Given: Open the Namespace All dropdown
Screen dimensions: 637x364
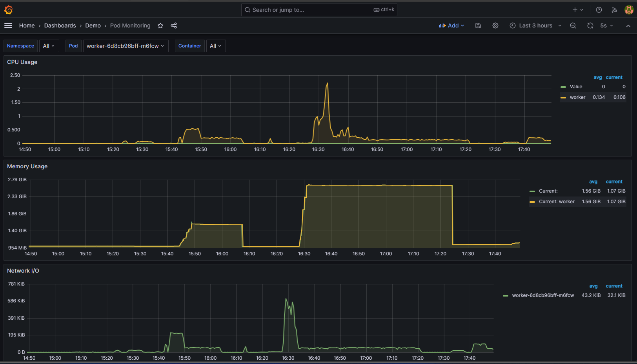Looking at the screenshot, I should 49,46.
